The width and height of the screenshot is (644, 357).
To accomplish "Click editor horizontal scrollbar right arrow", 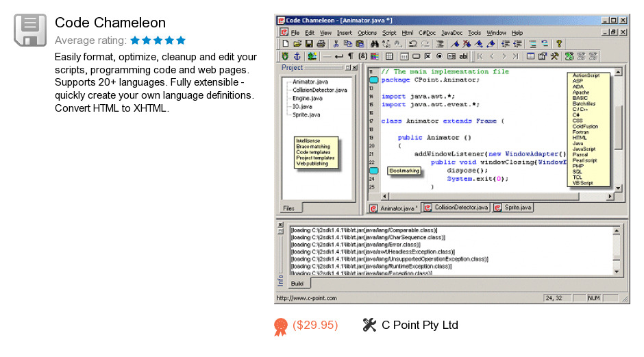I will click(x=610, y=197).
